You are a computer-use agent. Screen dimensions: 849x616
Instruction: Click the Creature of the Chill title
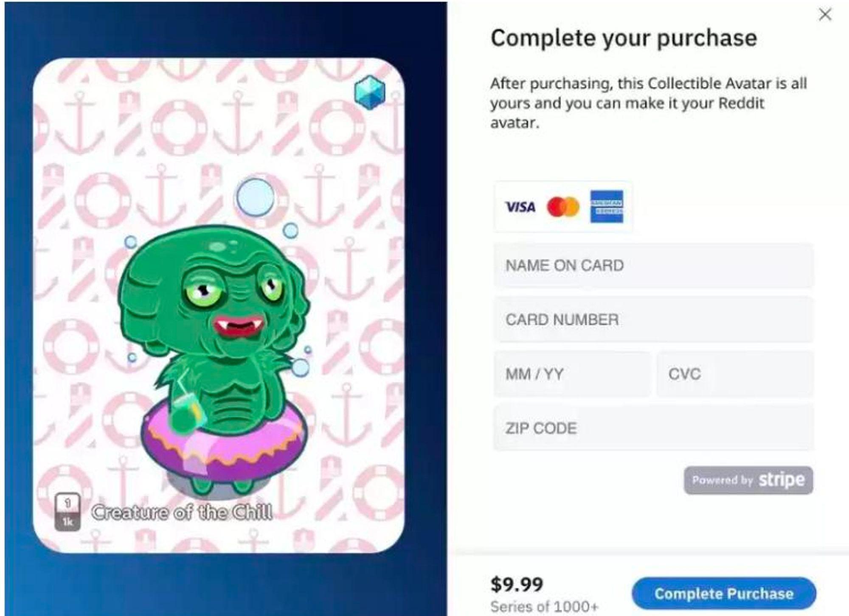[182, 512]
